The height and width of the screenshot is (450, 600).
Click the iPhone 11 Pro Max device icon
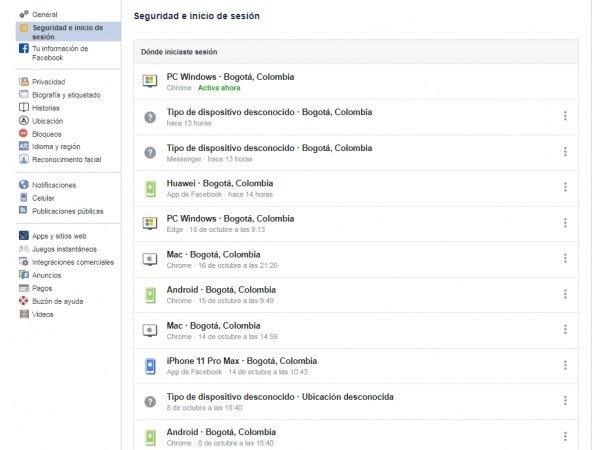point(150,365)
